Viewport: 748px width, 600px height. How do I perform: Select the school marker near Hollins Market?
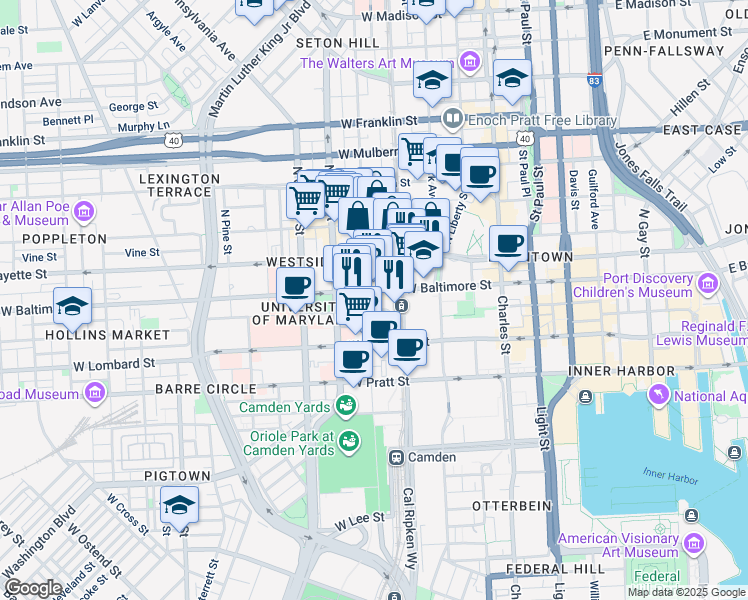click(73, 306)
